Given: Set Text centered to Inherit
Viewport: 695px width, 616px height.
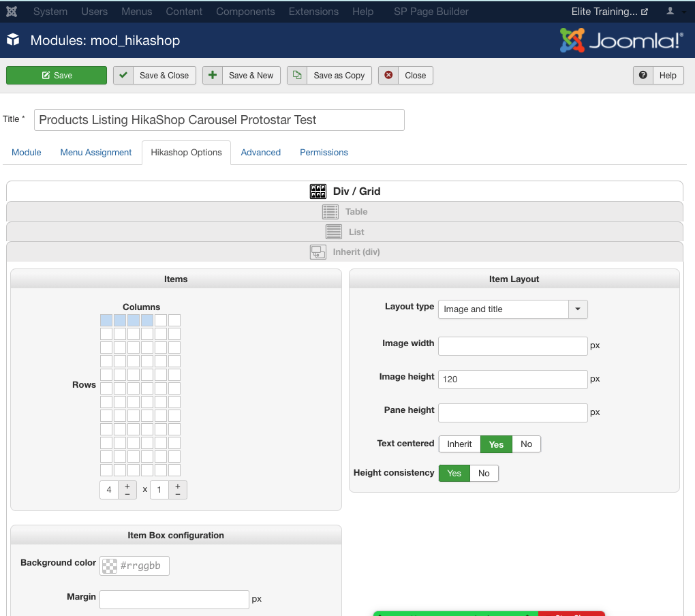Looking at the screenshot, I should click(459, 444).
